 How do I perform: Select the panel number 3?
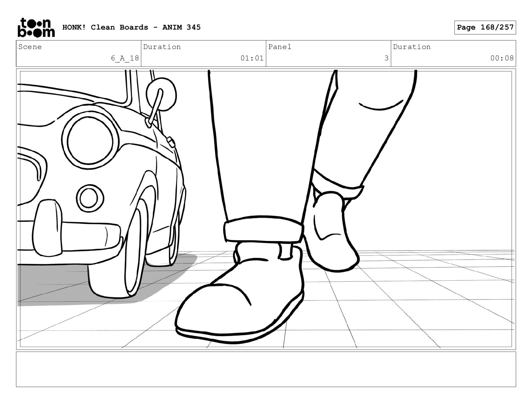coord(386,58)
